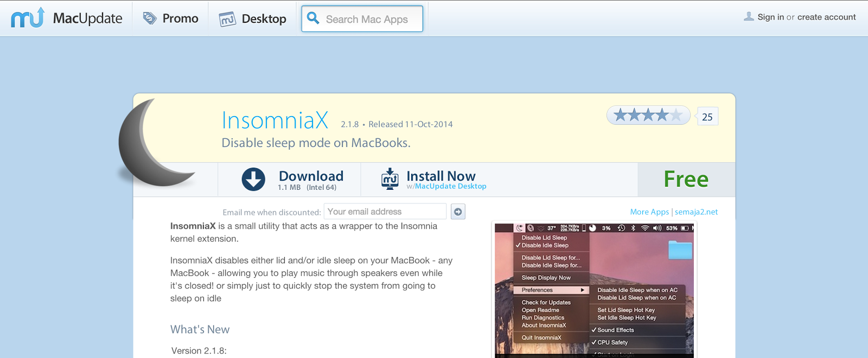Image resolution: width=868 pixels, height=358 pixels.
Task: Click the Promo tag icon
Action: point(150,18)
